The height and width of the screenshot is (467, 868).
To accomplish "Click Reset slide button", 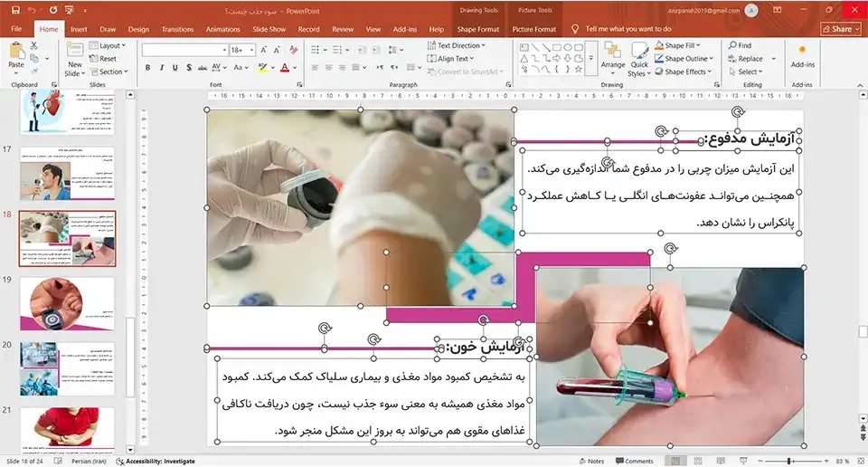I will (x=103, y=58).
